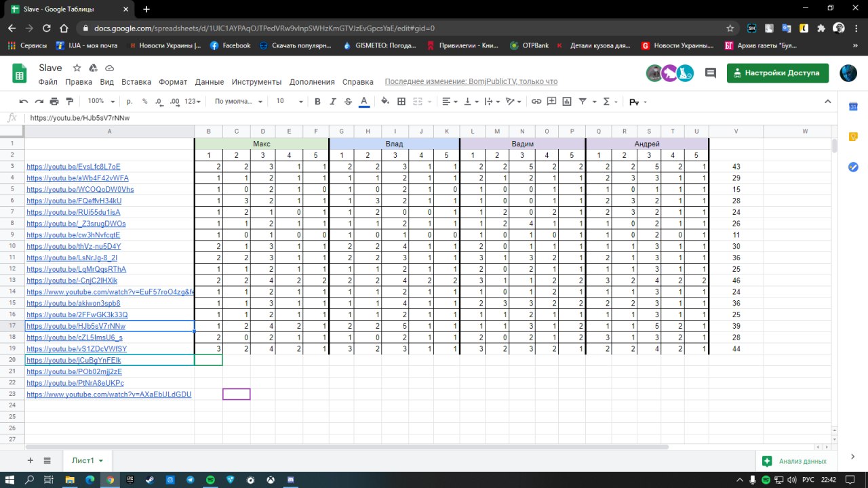Open the Файл menu

pos(48,82)
